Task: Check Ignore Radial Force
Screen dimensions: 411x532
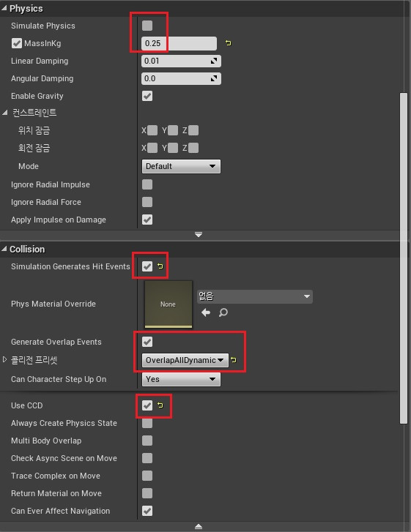Action: coord(147,202)
